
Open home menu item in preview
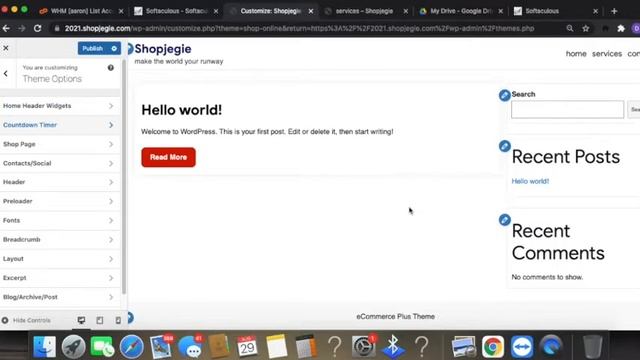tap(576, 54)
